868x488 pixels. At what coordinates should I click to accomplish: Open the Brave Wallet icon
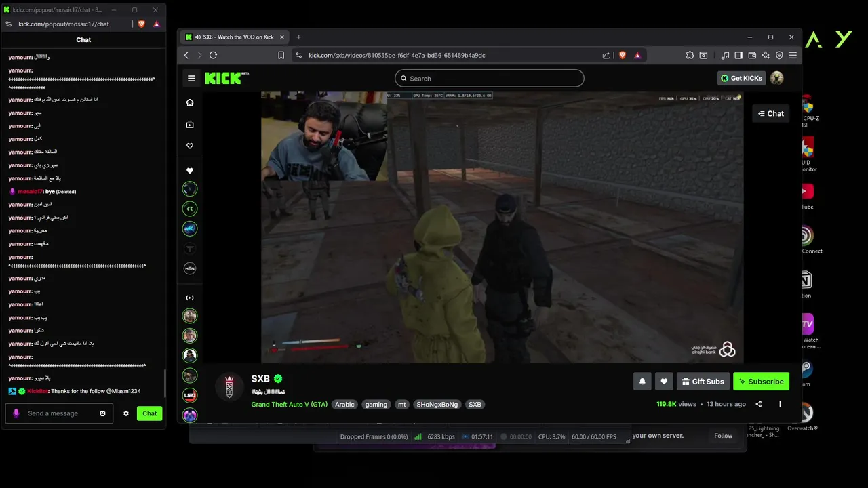752,55
